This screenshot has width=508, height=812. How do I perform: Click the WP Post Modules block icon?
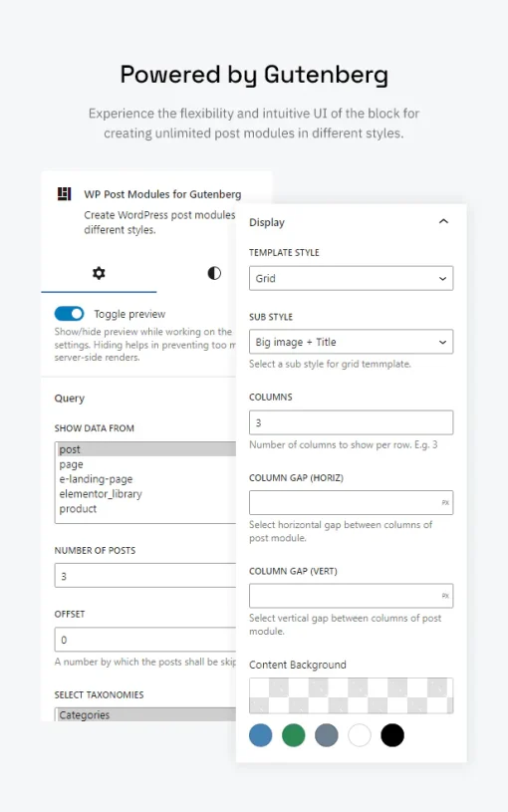(64, 193)
